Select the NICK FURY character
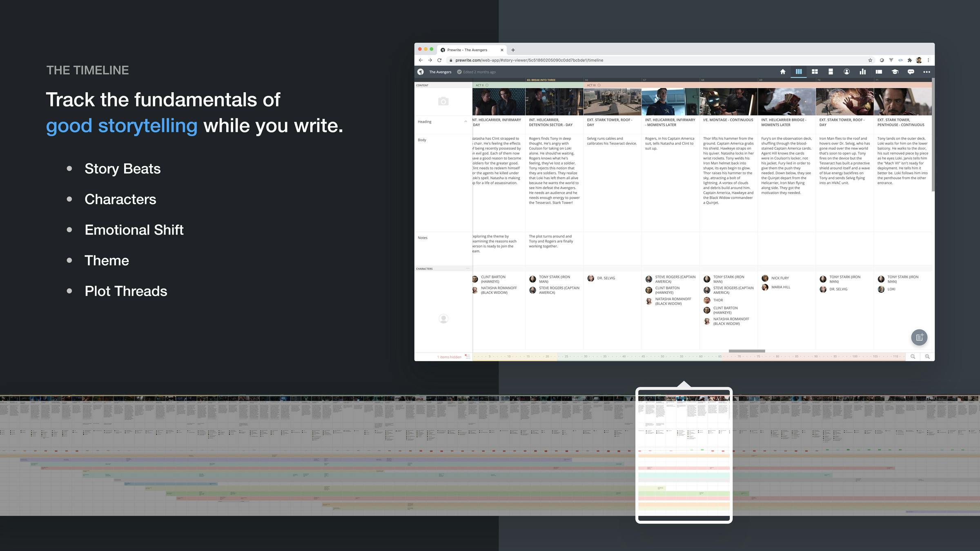980x551 pixels. coord(775,278)
